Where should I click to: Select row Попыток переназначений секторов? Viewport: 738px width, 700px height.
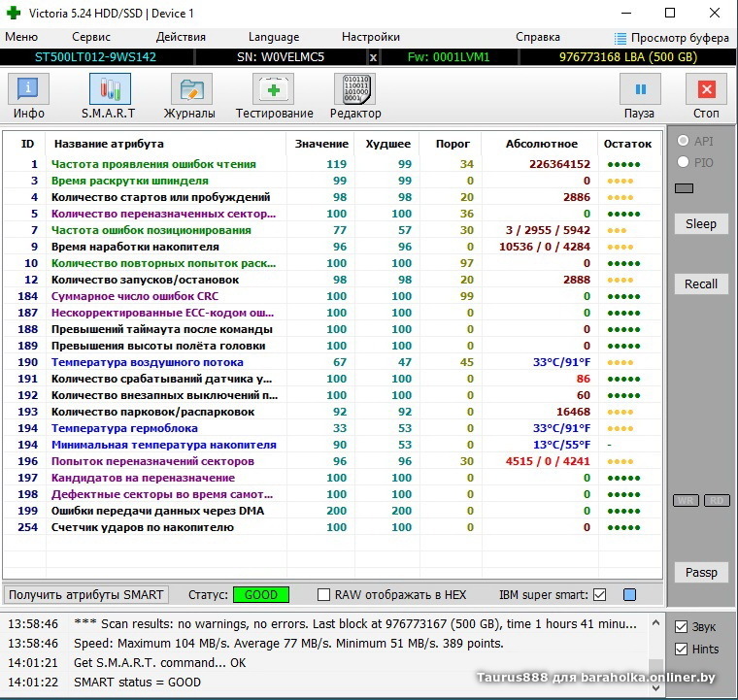(x=332, y=461)
